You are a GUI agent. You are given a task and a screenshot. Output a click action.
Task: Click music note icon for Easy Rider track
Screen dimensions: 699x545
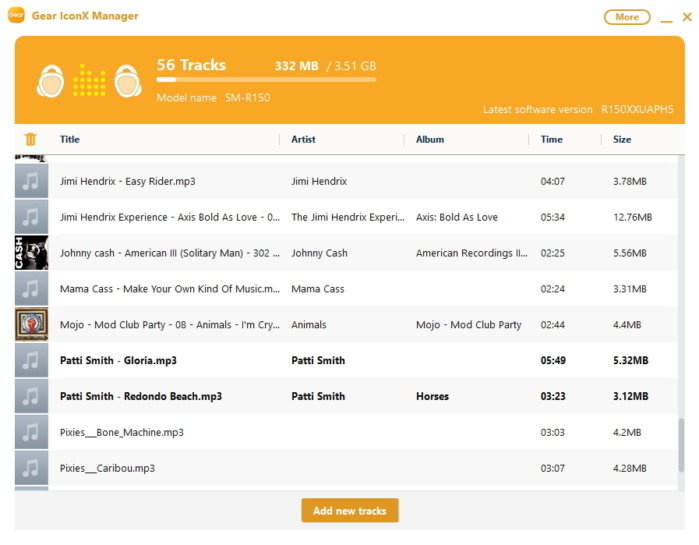(31, 181)
